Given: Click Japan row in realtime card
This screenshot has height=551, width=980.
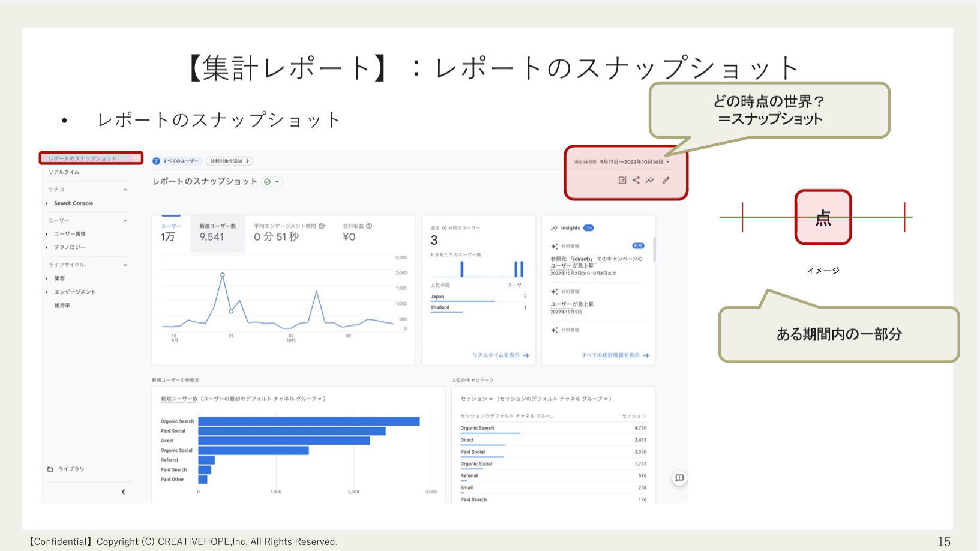Looking at the screenshot, I should click(478, 297).
